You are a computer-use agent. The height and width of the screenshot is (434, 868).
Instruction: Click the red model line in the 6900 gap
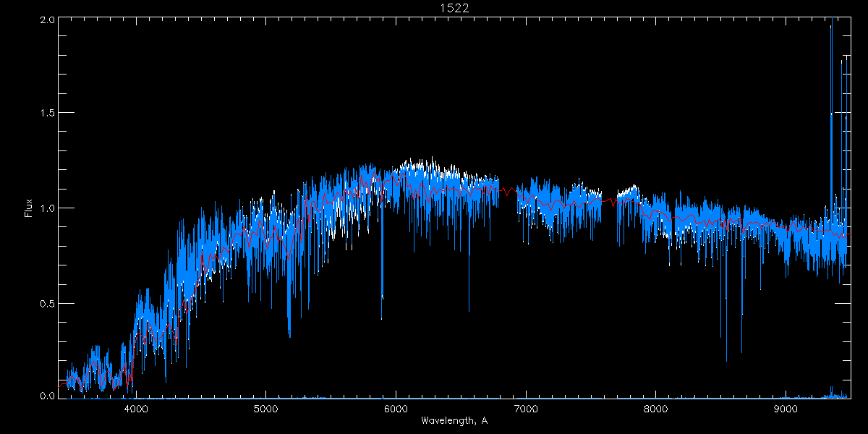[509, 192]
